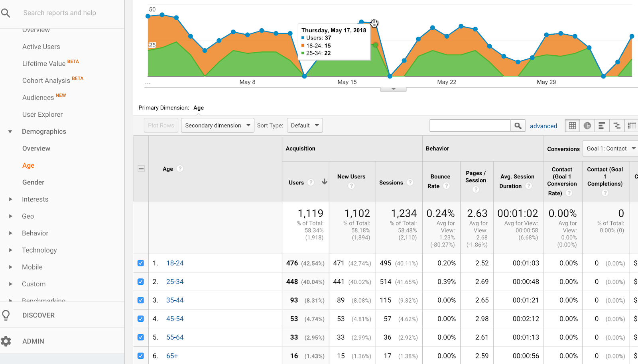This screenshot has width=638, height=364.
Task: Expand the Custom section
Action: pos(10,284)
